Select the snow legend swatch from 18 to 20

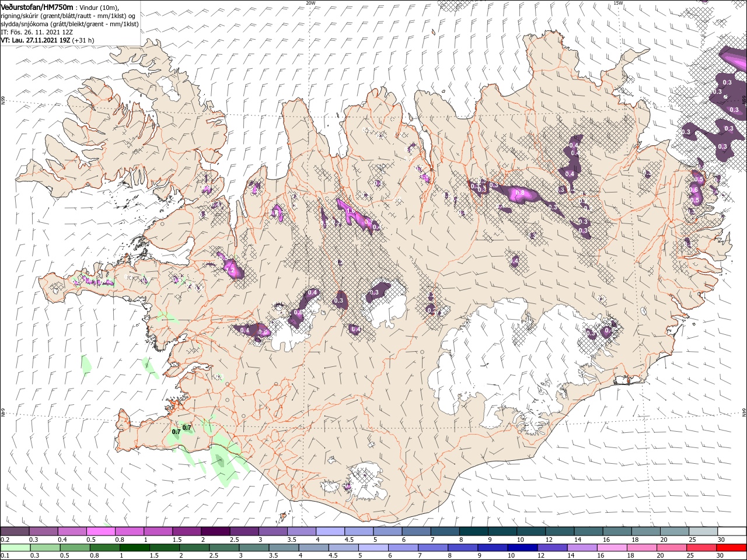click(645, 531)
